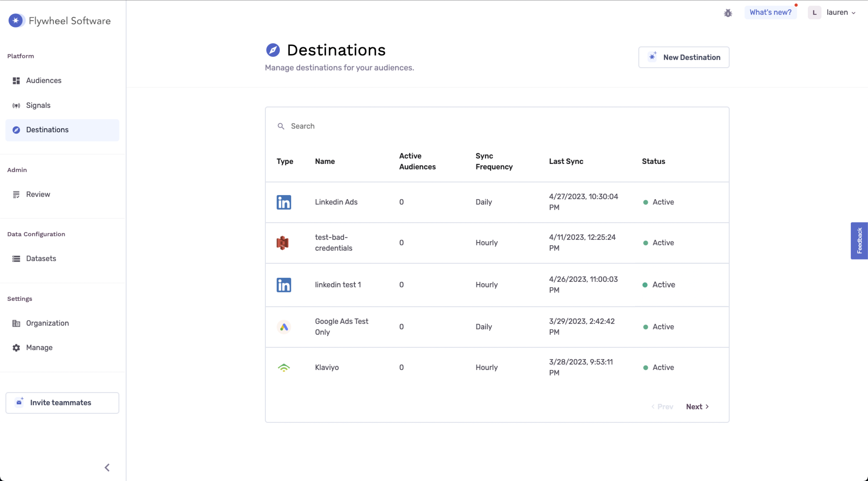This screenshot has width=868, height=481.
Task: Open the Feedback side tab
Action: 859,241
